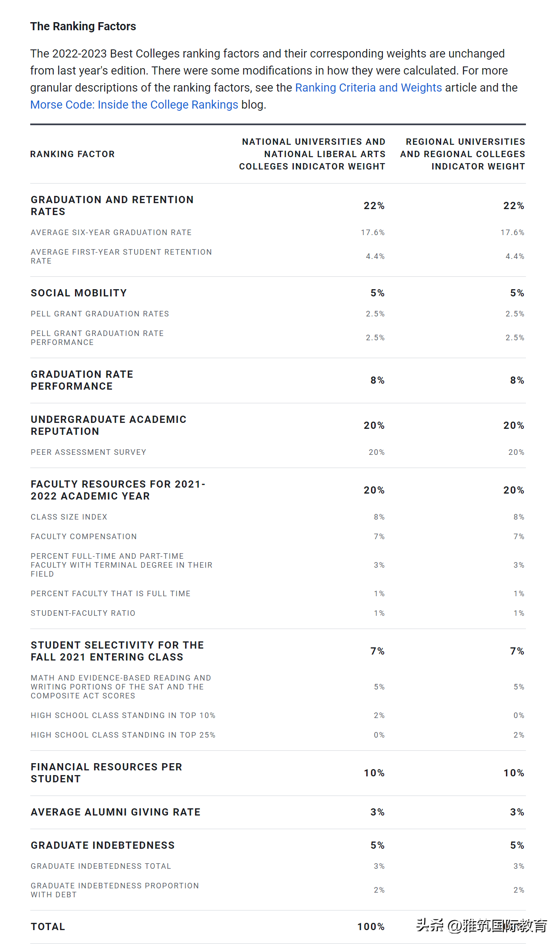Click the Faculty Compensation row label
Image resolution: width=560 pixels, height=945 pixels.
(84, 537)
